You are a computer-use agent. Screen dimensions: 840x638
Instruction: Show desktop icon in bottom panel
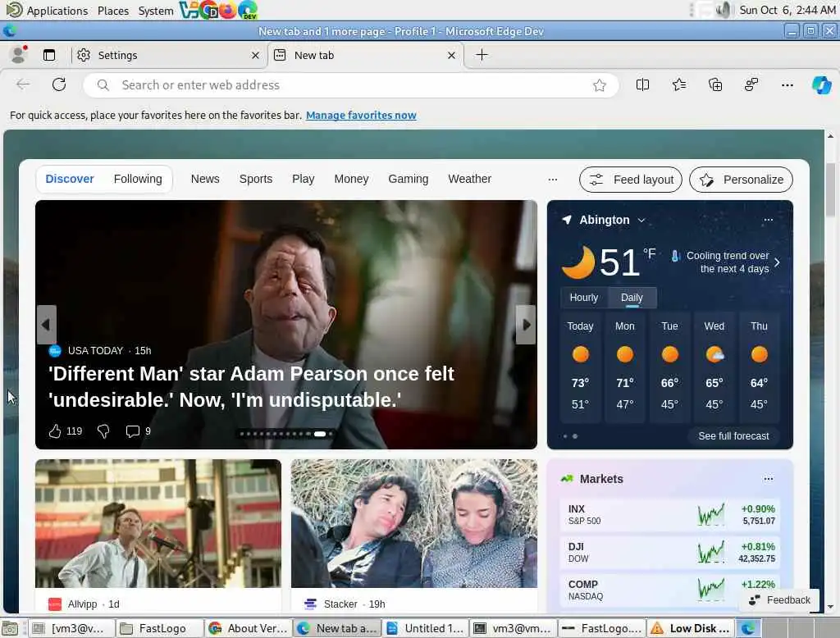tap(10, 628)
